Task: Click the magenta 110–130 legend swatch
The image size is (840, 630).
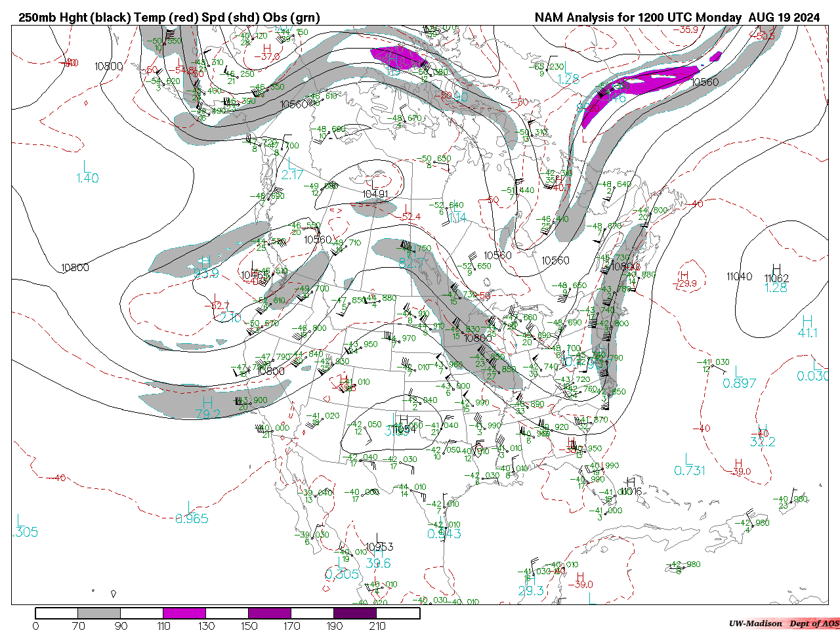Action: (184, 613)
